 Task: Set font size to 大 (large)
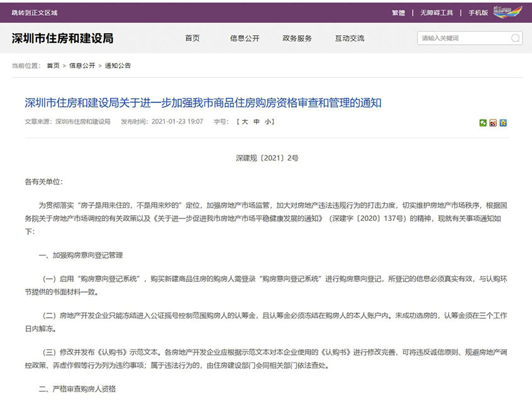point(245,122)
